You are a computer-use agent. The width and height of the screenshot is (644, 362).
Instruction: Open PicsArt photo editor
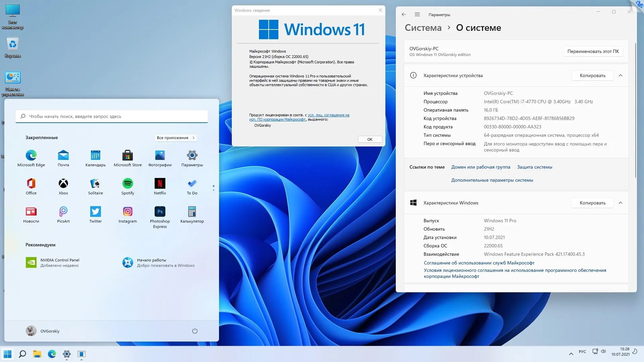click(63, 212)
